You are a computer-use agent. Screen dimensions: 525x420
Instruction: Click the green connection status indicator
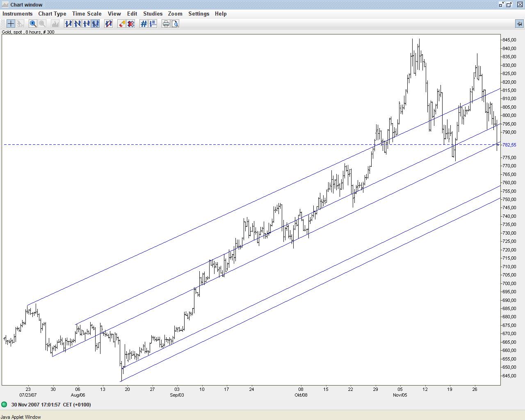point(5,404)
